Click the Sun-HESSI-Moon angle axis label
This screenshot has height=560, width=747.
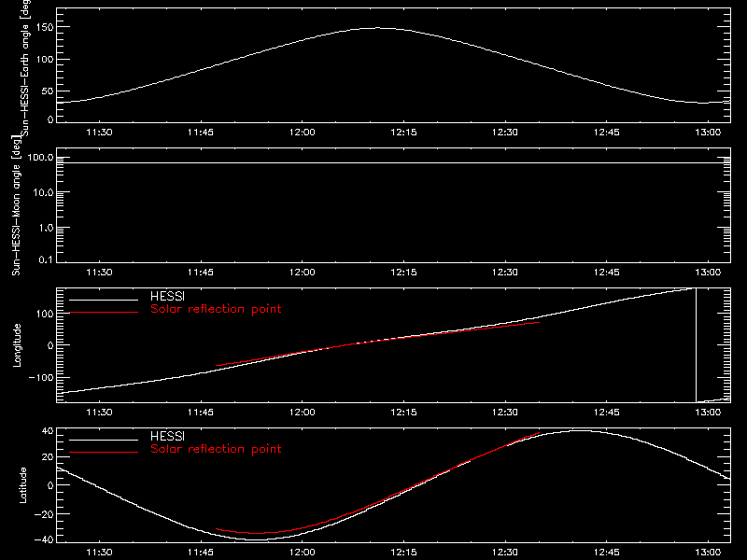[x=16, y=205]
